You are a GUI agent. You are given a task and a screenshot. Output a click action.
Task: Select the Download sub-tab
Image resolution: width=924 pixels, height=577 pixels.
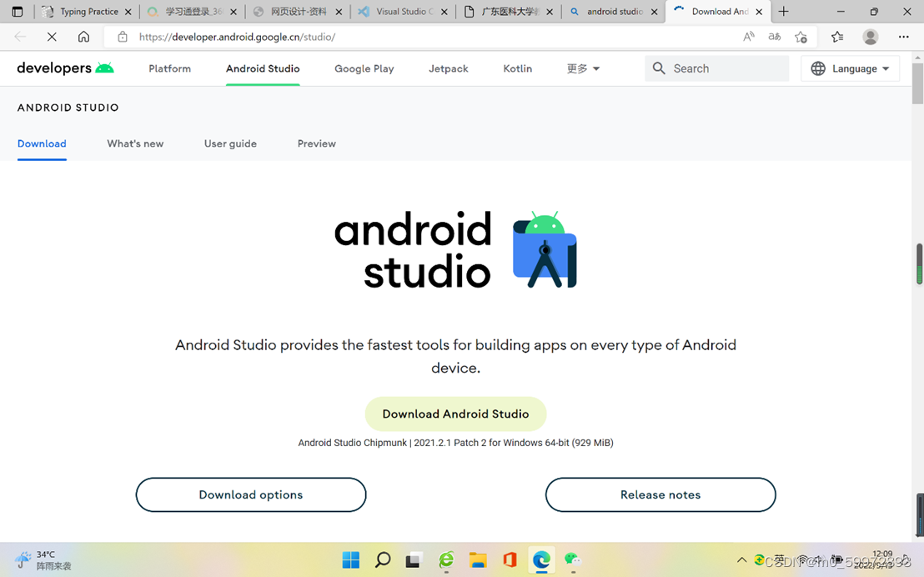pyautogui.click(x=42, y=143)
